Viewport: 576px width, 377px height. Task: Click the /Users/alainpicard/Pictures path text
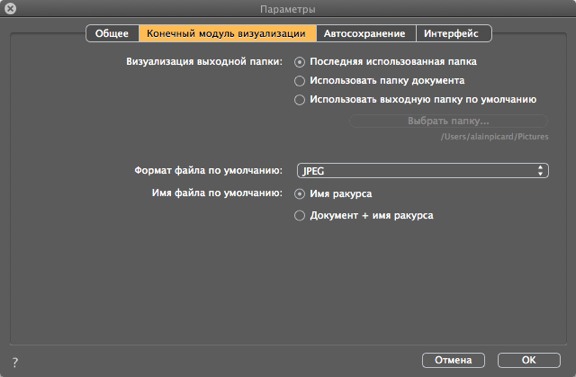coord(494,137)
